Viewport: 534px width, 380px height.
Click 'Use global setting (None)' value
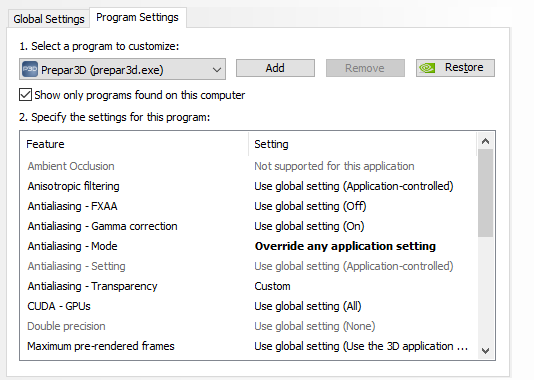click(x=315, y=326)
